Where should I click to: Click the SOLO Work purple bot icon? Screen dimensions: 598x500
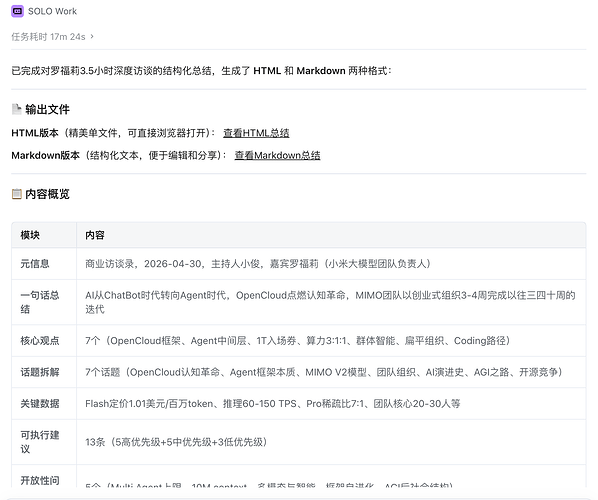pyautogui.click(x=17, y=11)
